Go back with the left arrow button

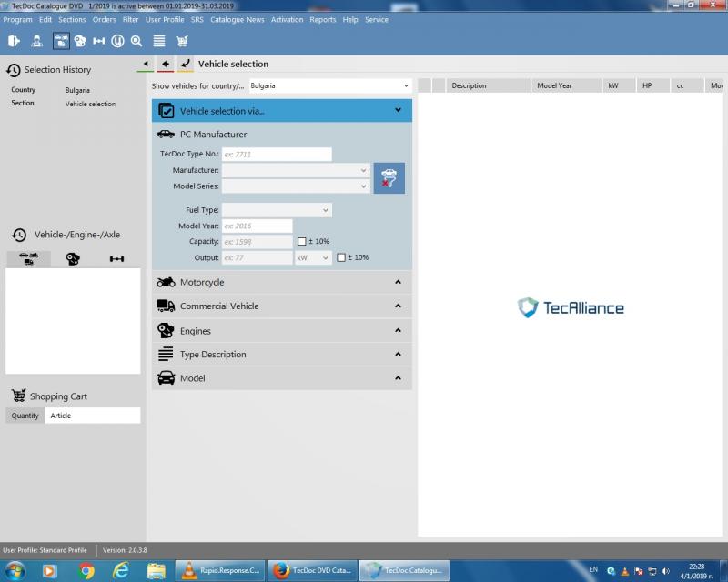pos(166,64)
